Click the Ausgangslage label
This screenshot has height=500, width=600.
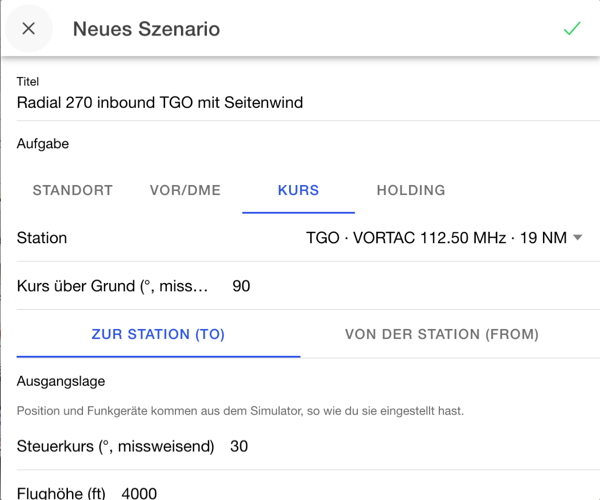pos(61,381)
